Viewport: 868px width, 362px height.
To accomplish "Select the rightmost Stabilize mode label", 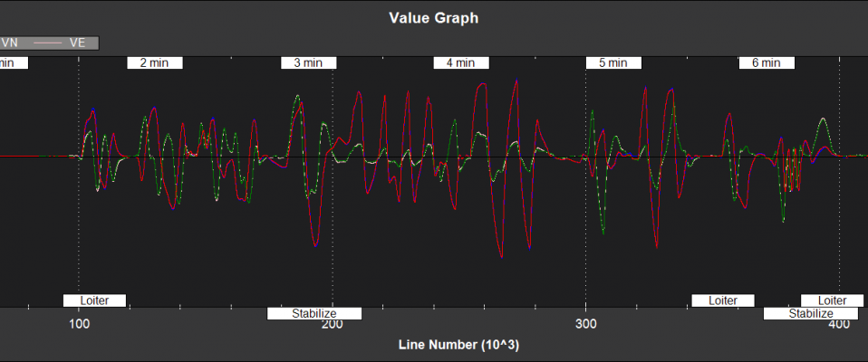I will 810,314.
